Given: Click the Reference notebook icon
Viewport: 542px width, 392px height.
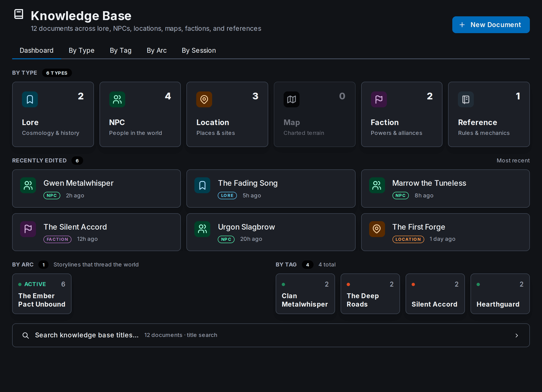Looking at the screenshot, I should (466, 99).
